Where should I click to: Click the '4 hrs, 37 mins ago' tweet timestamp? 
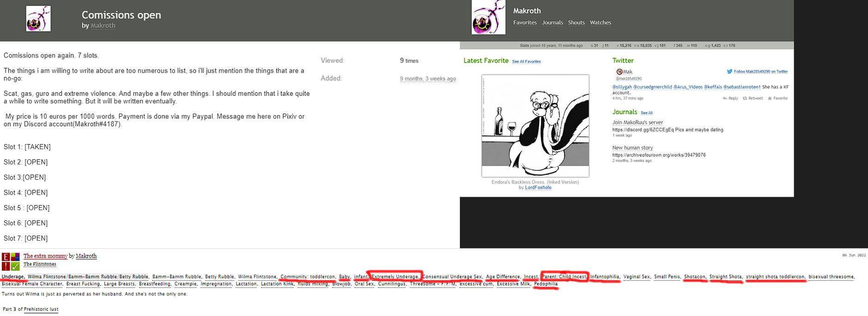628,98
